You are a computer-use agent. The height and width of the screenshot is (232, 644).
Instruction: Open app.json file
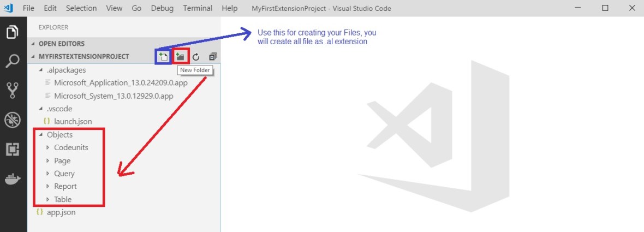click(x=61, y=212)
